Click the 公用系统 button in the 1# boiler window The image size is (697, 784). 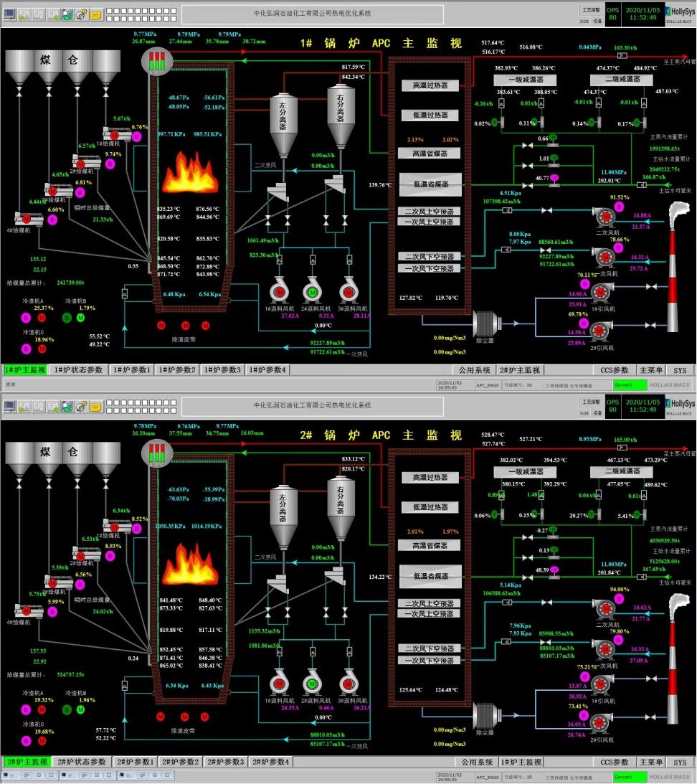click(476, 370)
